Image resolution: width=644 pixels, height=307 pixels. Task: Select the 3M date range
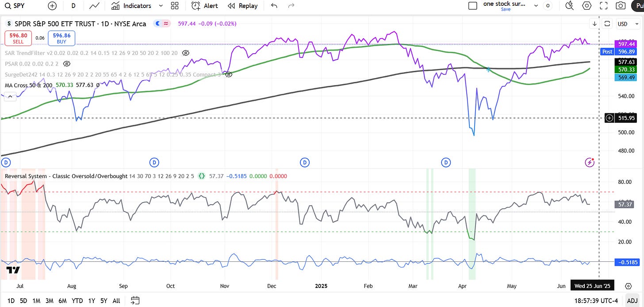(49, 301)
